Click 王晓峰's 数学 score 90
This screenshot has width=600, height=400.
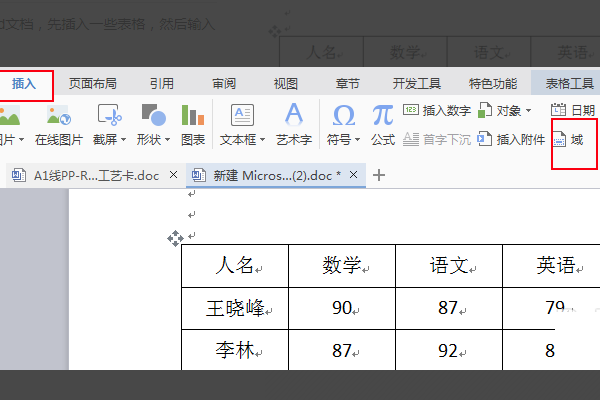[x=342, y=309]
